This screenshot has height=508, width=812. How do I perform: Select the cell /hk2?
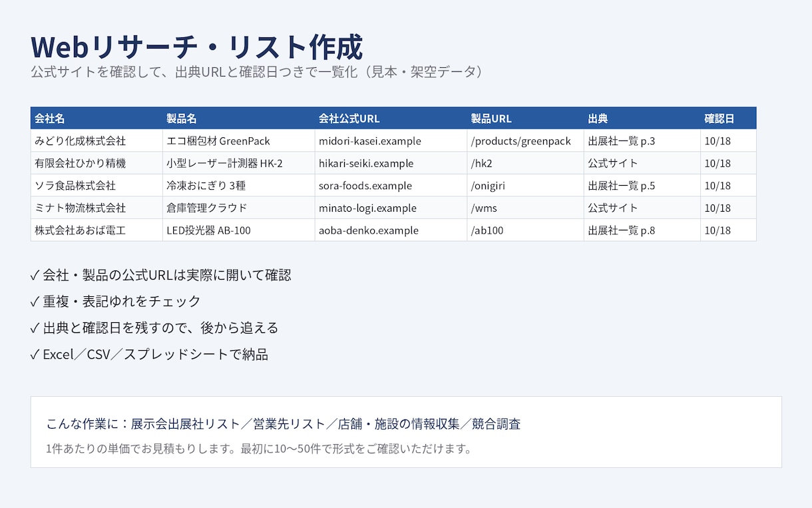(x=525, y=163)
